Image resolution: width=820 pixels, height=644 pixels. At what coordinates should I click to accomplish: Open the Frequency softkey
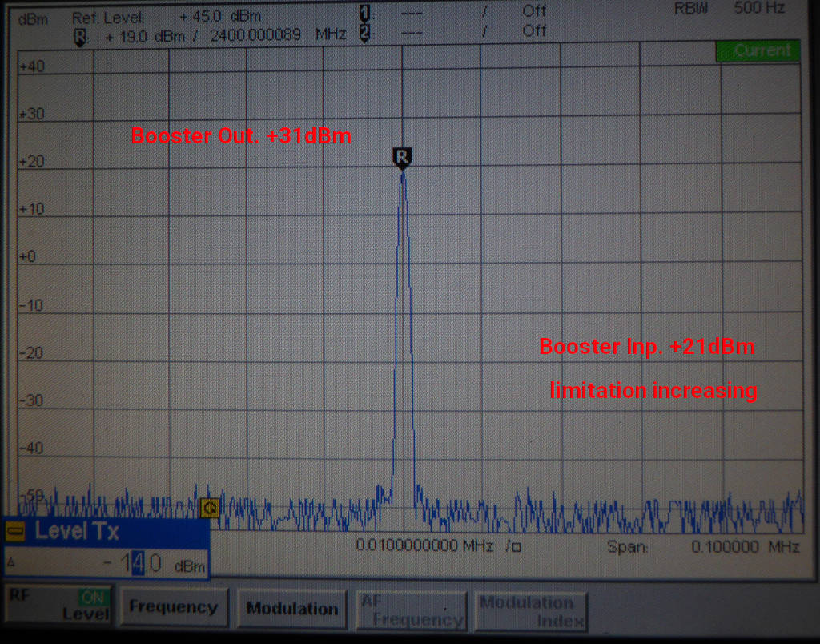click(x=174, y=607)
